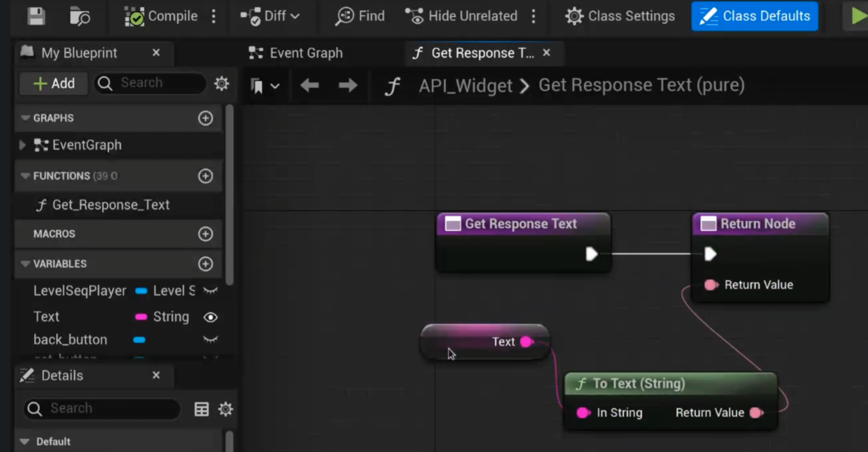The height and width of the screenshot is (452, 868).
Task: Add a new function with plus icon
Action: [x=205, y=176]
